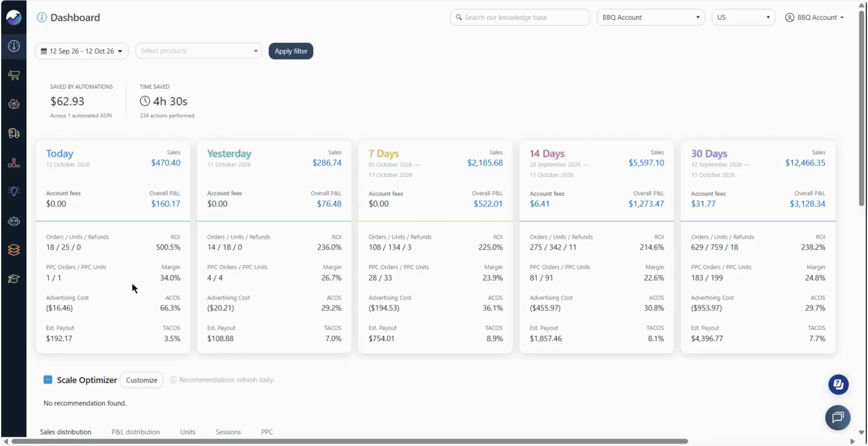The width and height of the screenshot is (868, 446).
Task: Open the hierarchy blocks sidebar icon
Action: pos(14,163)
